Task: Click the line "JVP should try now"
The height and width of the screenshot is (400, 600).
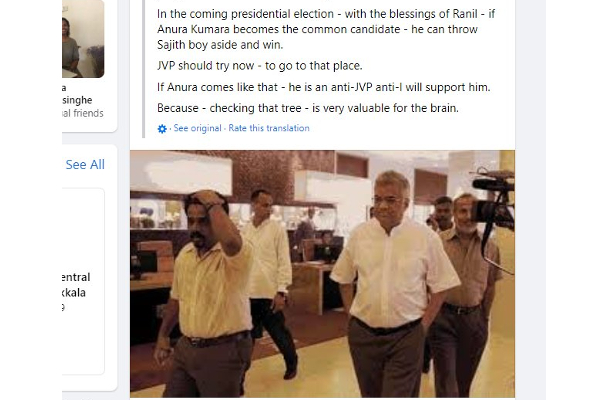Action: click(x=259, y=66)
